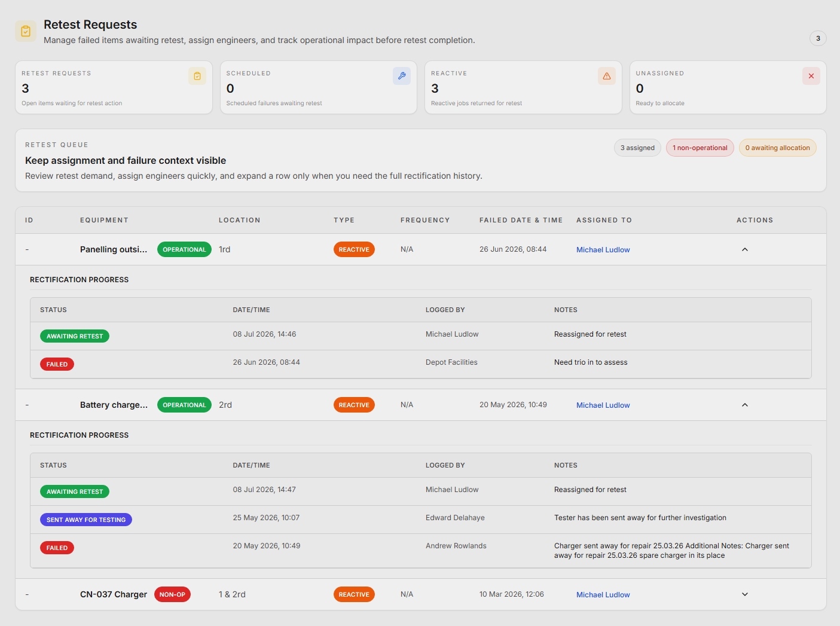Open Michael Ludlow link in Panelling row
Viewport: 840px width, 626px height.
[603, 250]
